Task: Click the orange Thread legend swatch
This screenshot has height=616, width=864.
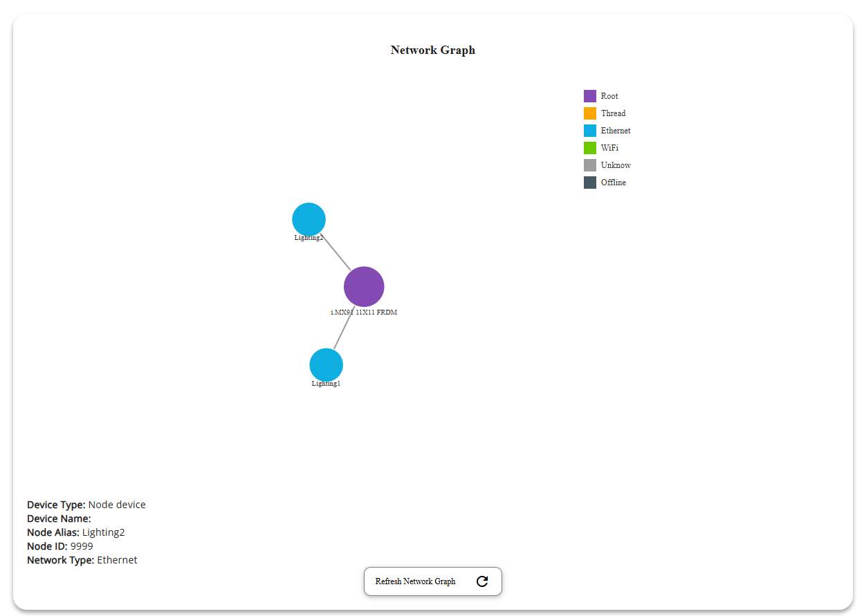Action: tap(589, 113)
